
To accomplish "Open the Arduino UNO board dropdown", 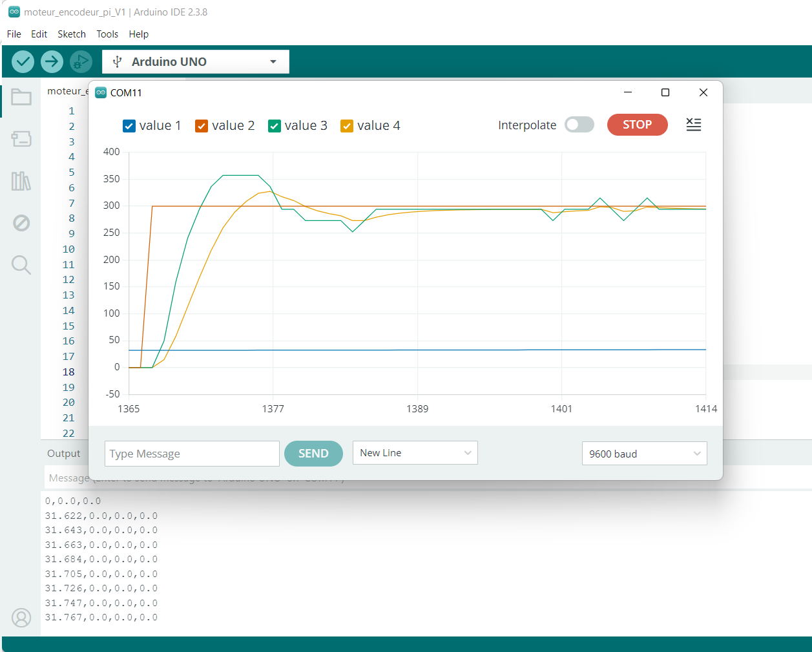I will tap(196, 61).
